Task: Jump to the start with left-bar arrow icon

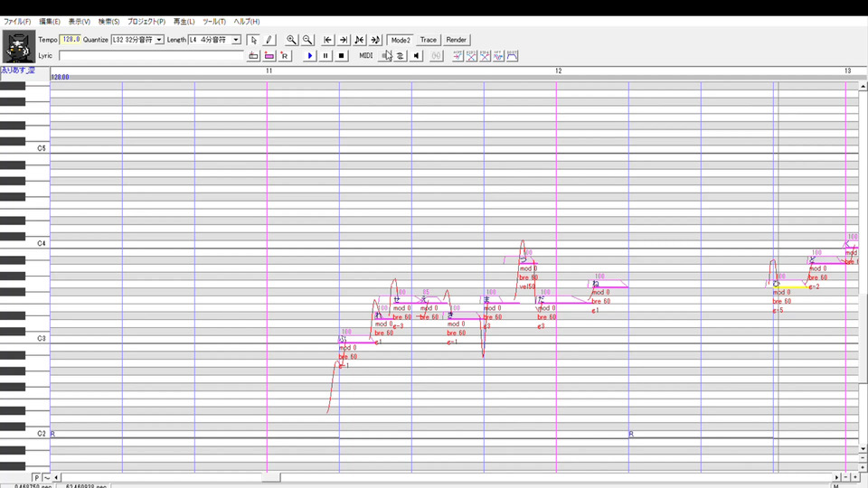Action: (x=327, y=40)
